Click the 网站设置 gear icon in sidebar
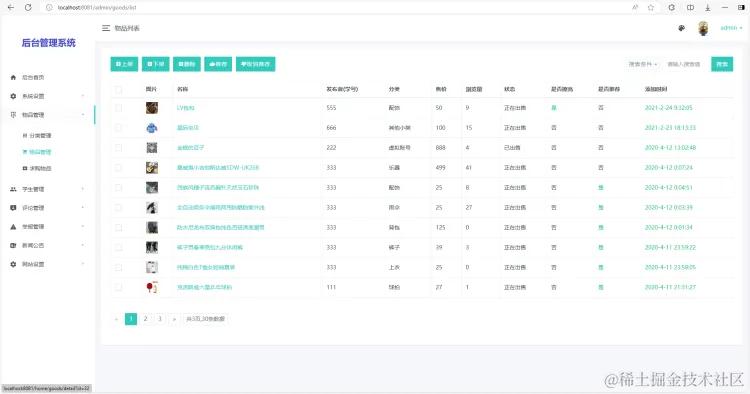This screenshot has height=394, width=750. tap(13, 264)
